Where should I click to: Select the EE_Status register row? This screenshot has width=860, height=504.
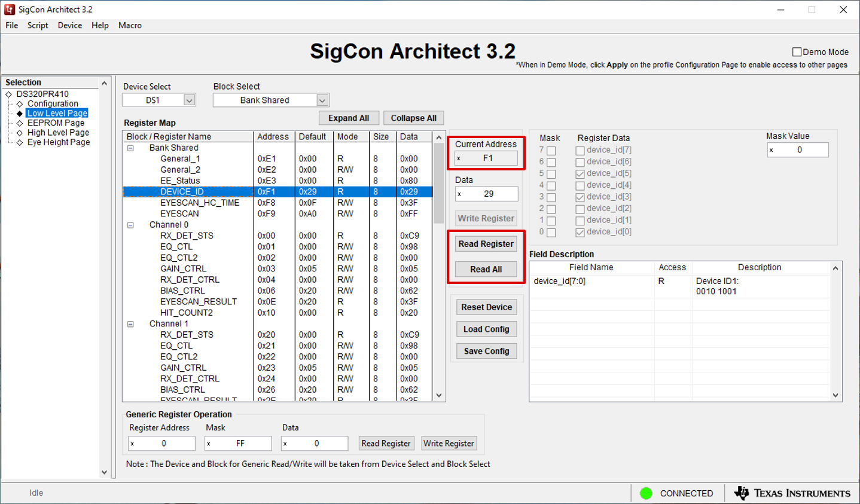coord(277,181)
